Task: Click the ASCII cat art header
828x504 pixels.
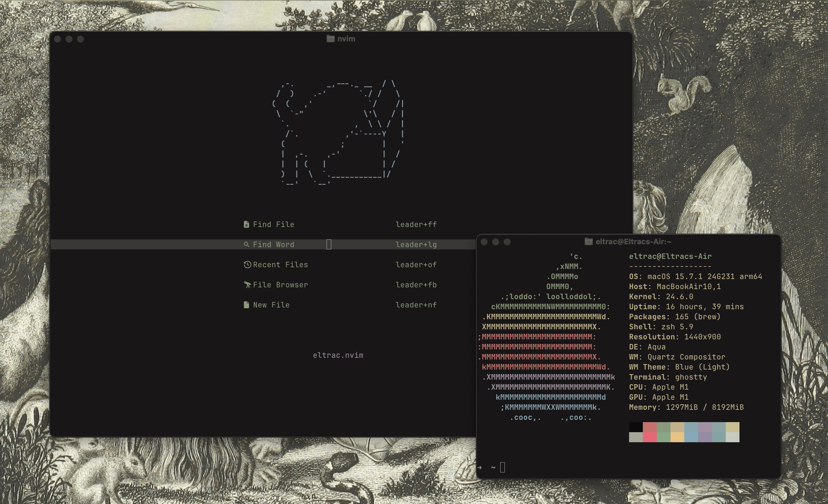Action: click(x=338, y=133)
